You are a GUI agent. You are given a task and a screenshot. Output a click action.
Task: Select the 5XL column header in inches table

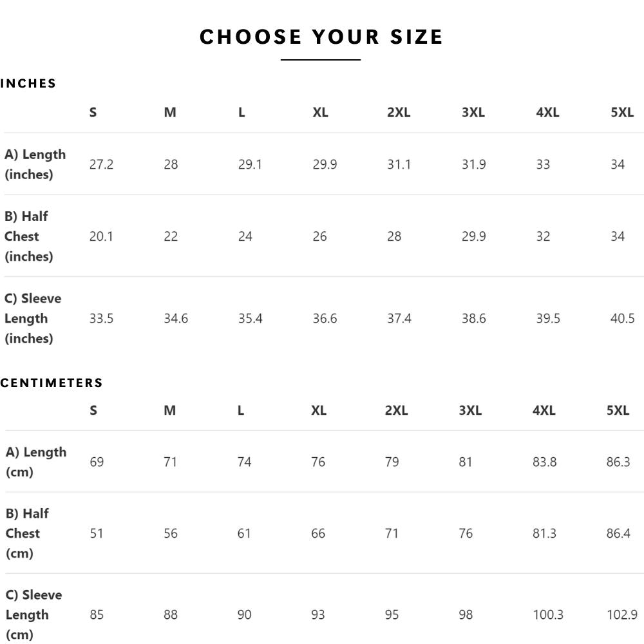[x=622, y=112]
